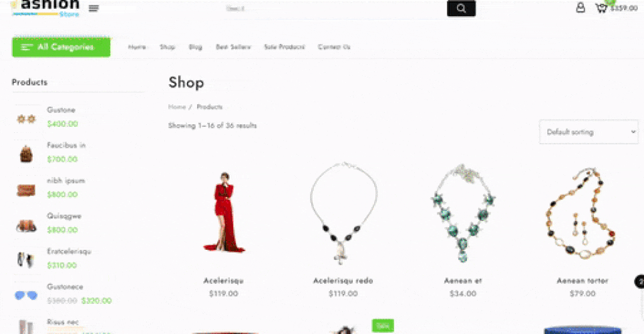Open the Gustonece sunglasses thumbnail
Image resolution: width=644 pixels, height=334 pixels.
[x=26, y=295]
